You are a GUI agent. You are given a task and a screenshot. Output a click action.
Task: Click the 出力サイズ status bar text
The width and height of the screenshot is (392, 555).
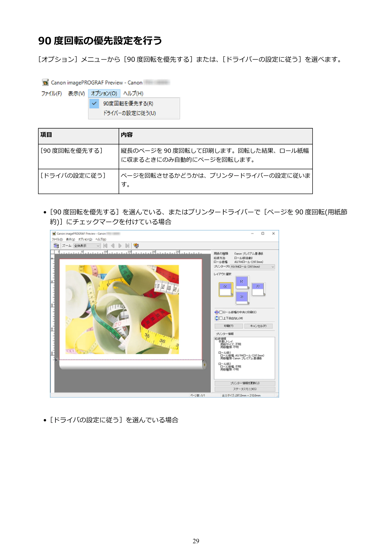(x=241, y=395)
